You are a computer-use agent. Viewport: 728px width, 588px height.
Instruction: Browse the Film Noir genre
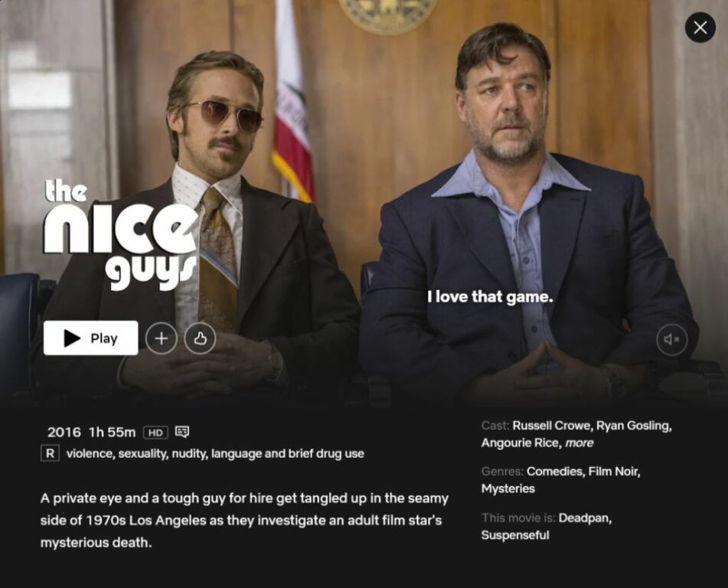[x=614, y=472]
